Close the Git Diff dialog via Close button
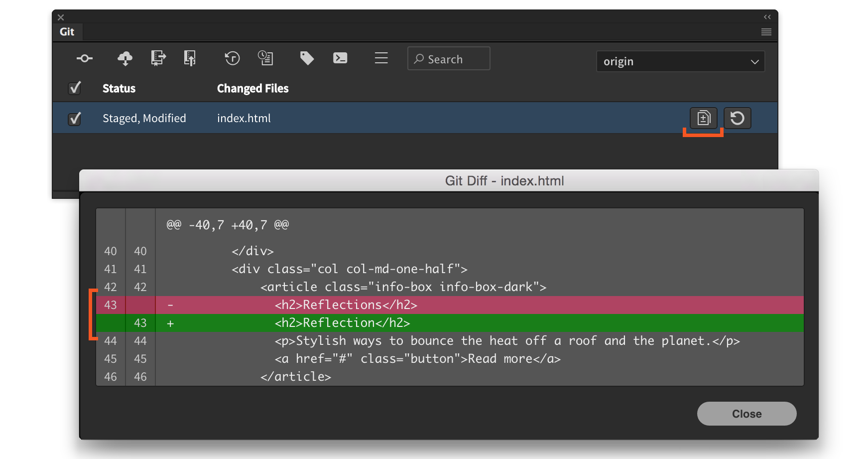 [746, 413]
